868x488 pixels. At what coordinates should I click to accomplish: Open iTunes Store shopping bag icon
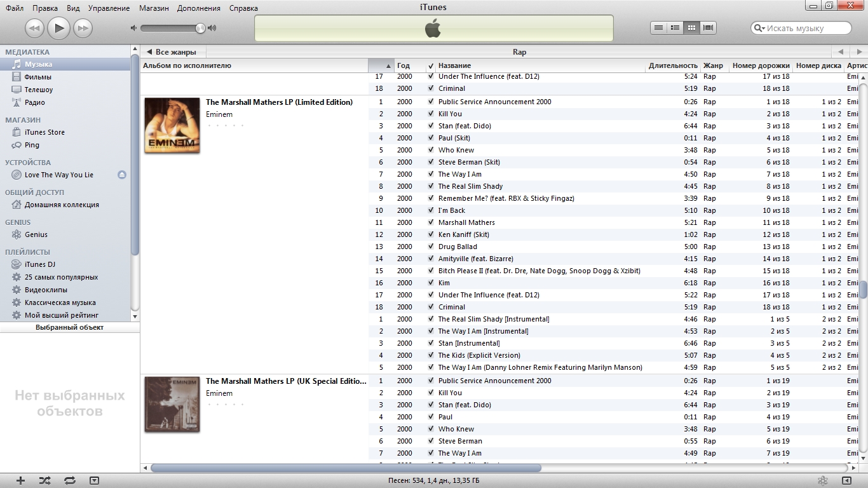[17, 132]
